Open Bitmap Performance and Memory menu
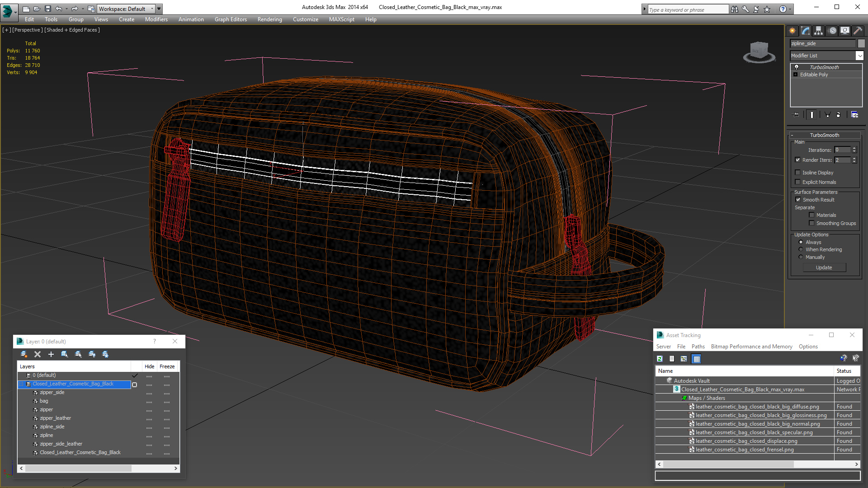868x488 pixels. point(751,347)
